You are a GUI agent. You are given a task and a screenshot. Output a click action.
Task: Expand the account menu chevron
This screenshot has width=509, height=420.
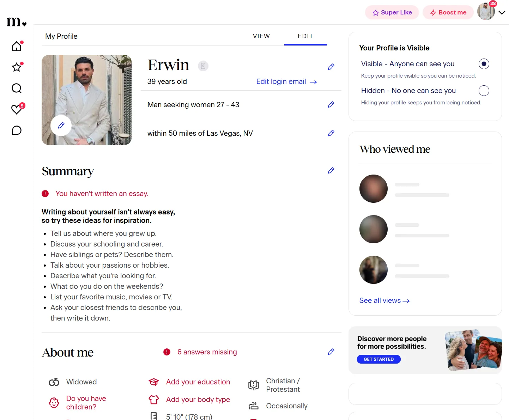502,12
